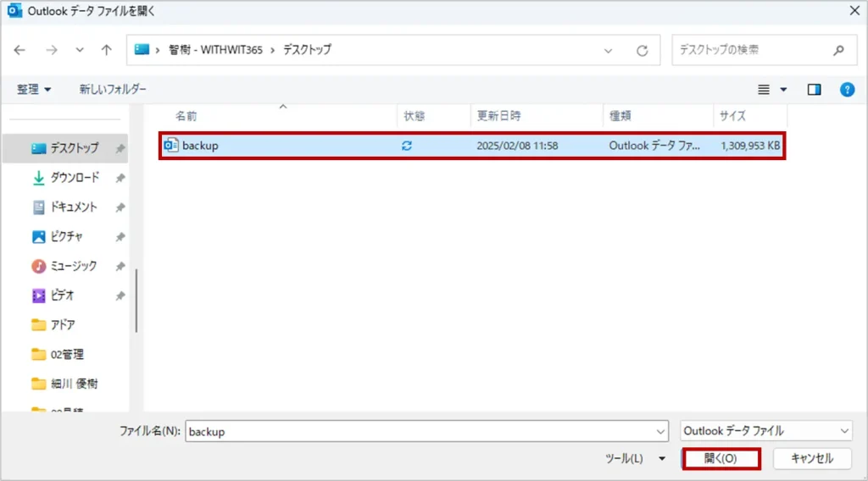Screen dimensions: 868x481
Task: Refresh the current folder view
Action: [642, 50]
